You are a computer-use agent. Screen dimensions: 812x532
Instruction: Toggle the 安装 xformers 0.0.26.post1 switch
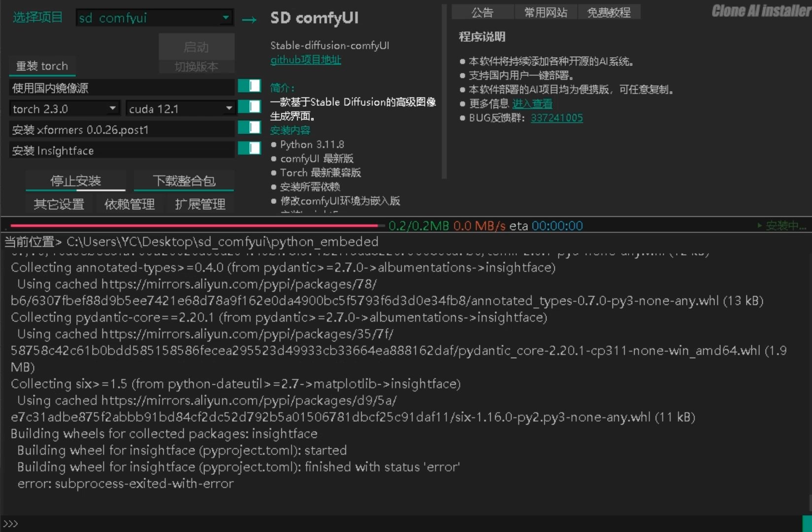(249, 128)
